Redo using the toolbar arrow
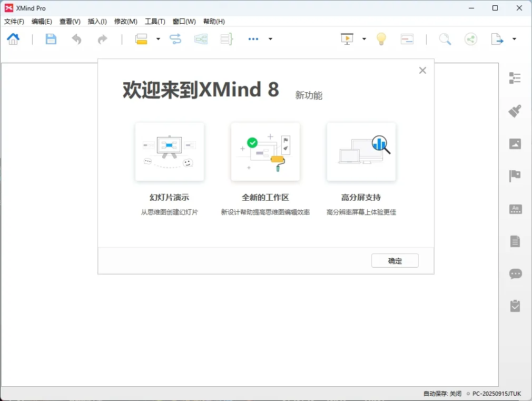 tap(102, 38)
